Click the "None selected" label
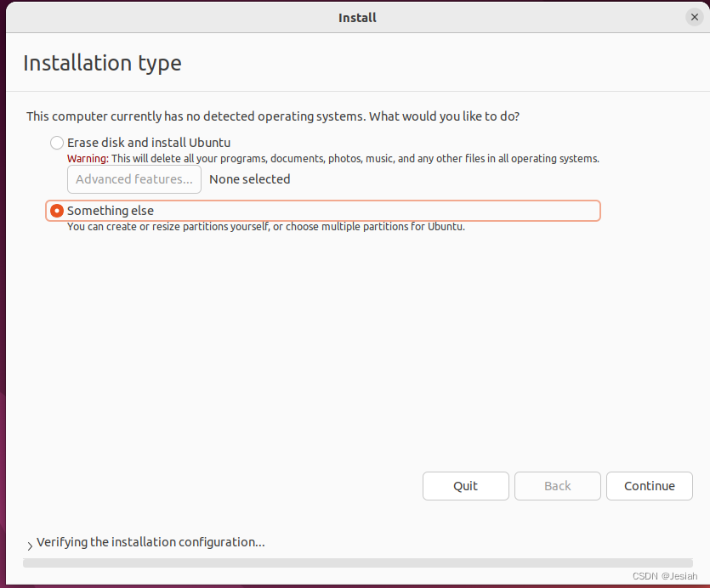The height and width of the screenshot is (588, 710). pos(250,179)
